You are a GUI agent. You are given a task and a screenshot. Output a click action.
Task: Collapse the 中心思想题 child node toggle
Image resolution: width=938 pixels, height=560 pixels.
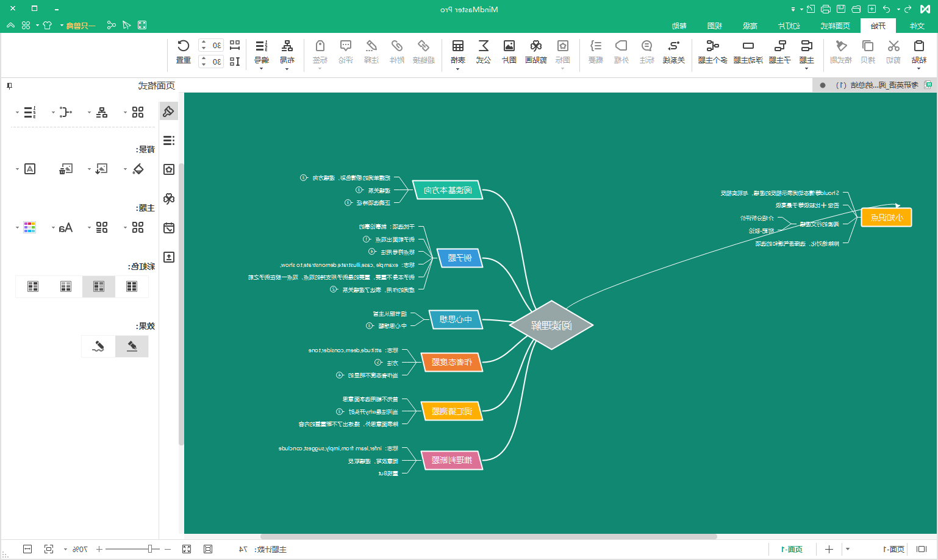[x=370, y=326]
